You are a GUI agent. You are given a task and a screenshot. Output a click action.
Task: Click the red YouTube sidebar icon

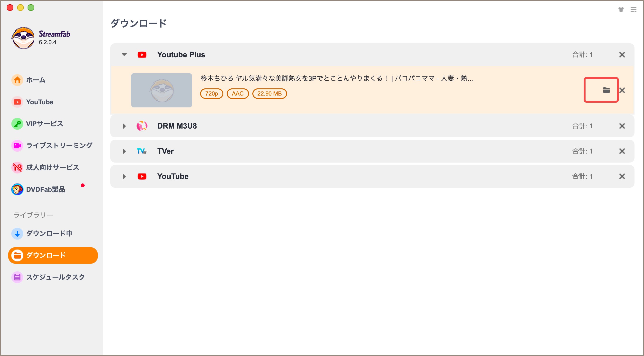pos(17,102)
